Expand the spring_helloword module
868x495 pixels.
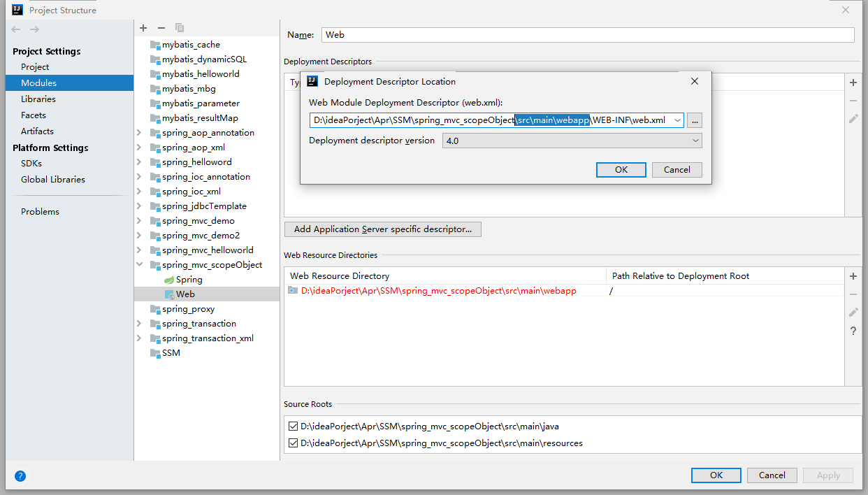(x=139, y=162)
